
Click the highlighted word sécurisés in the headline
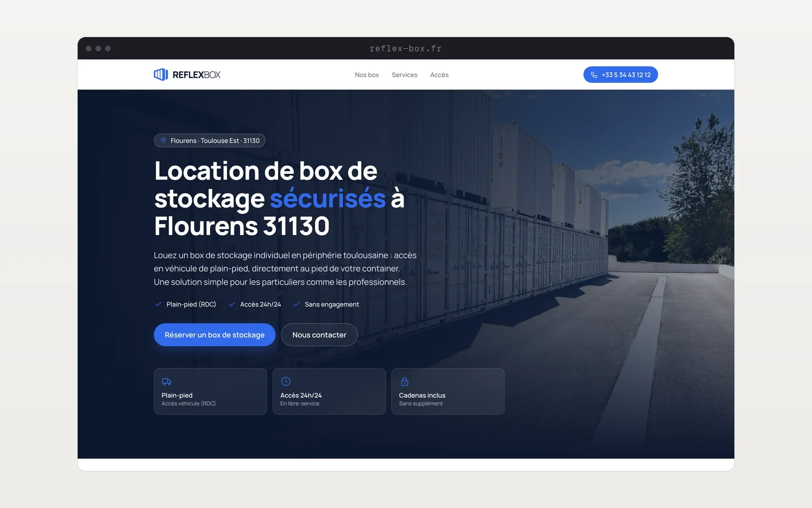click(x=328, y=199)
